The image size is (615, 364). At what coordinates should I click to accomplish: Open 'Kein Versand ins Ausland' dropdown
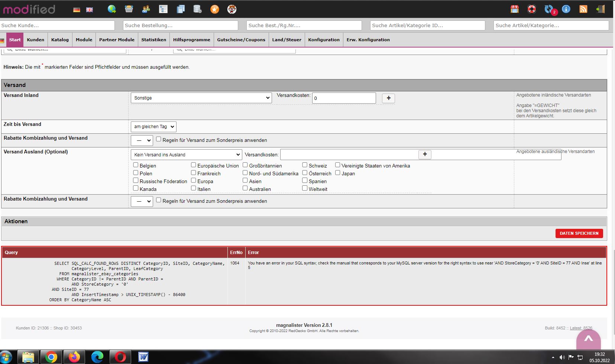tap(186, 155)
